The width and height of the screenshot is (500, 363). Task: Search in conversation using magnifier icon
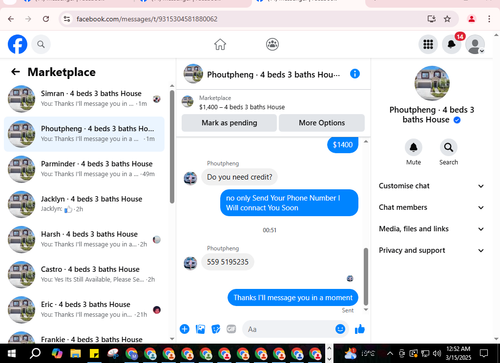[x=448, y=147]
